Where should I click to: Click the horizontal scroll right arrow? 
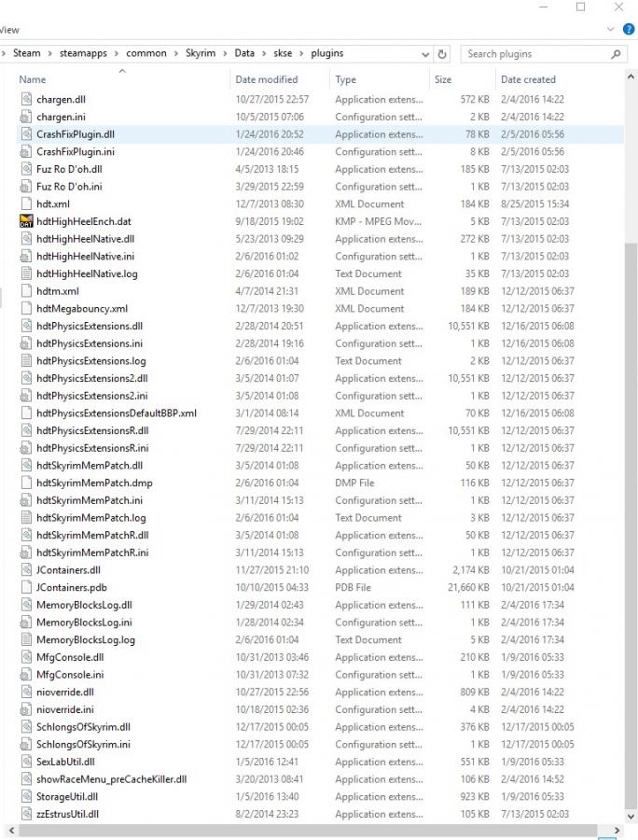click(617, 831)
